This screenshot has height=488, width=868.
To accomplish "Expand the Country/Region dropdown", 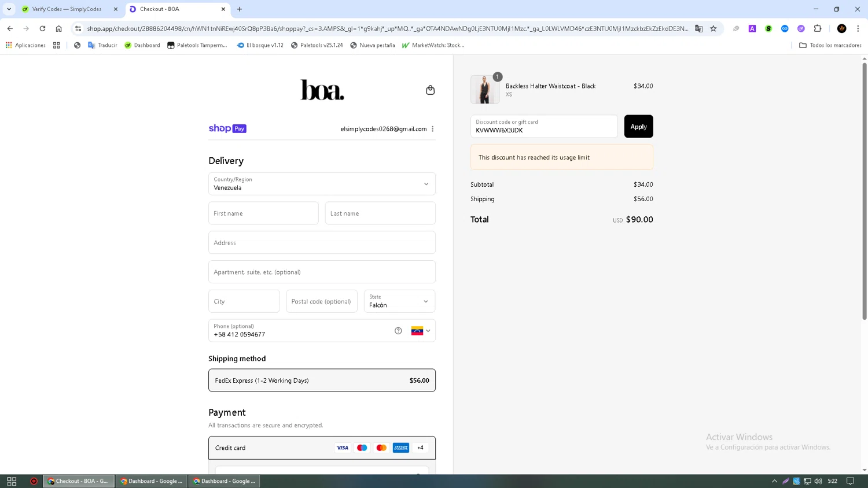I will (x=322, y=184).
